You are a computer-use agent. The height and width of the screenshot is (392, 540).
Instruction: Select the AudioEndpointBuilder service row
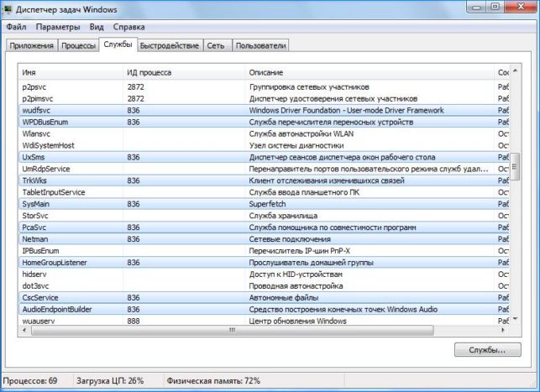[264, 310]
